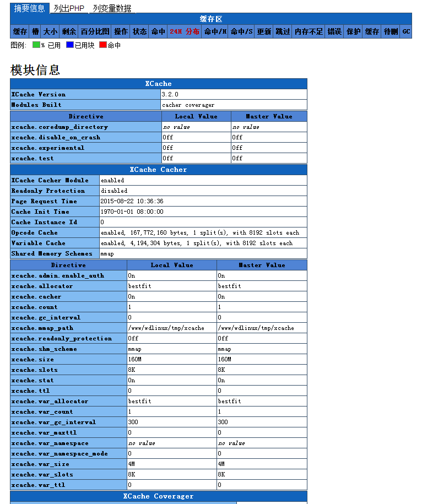Screen dimensions: 422x504
Task: Click the Cache Instance Id label
Action: [x=44, y=222]
